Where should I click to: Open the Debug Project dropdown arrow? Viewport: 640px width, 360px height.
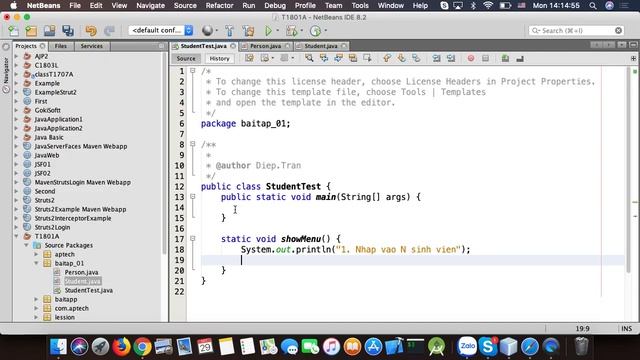coord(302,31)
